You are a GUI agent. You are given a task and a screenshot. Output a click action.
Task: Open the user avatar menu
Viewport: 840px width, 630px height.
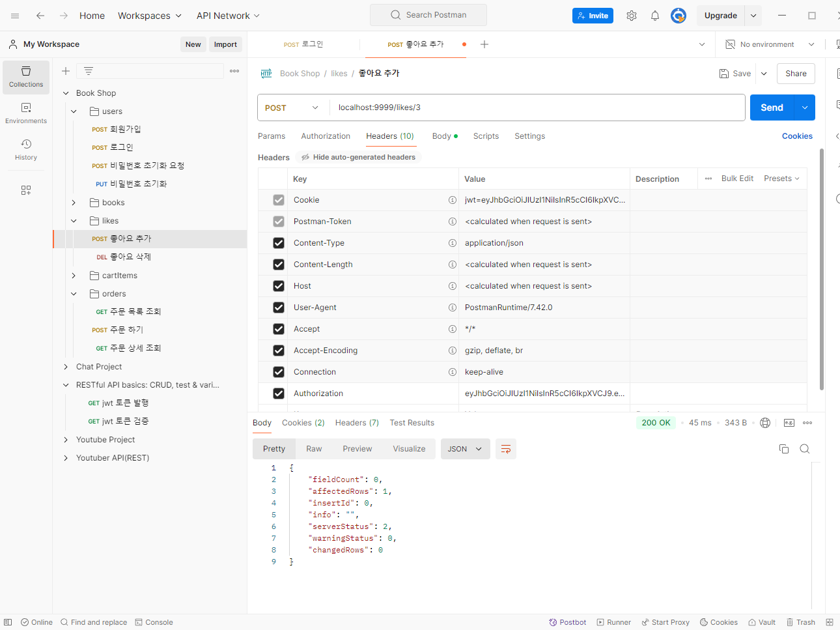(679, 16)
